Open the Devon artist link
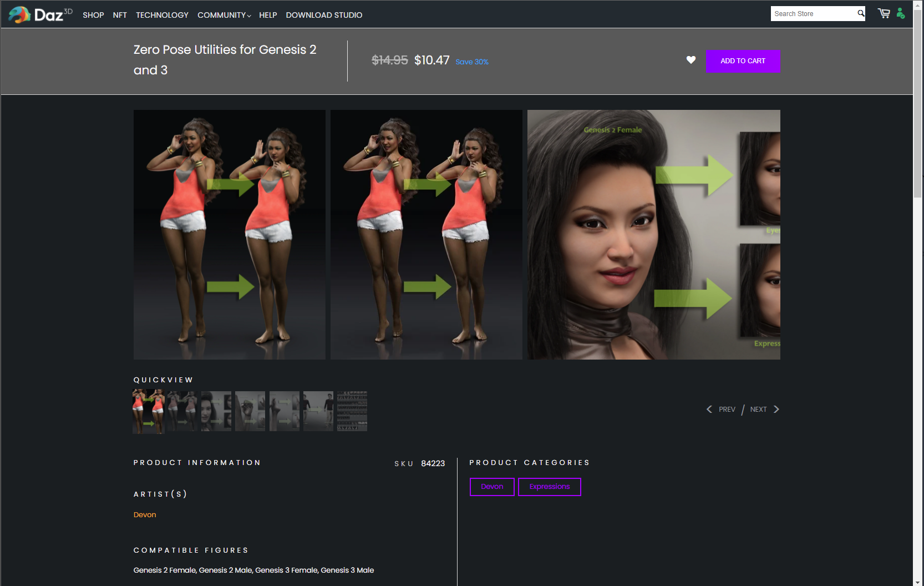Viewport: 924px width, 586px height. tap(145, 515)
